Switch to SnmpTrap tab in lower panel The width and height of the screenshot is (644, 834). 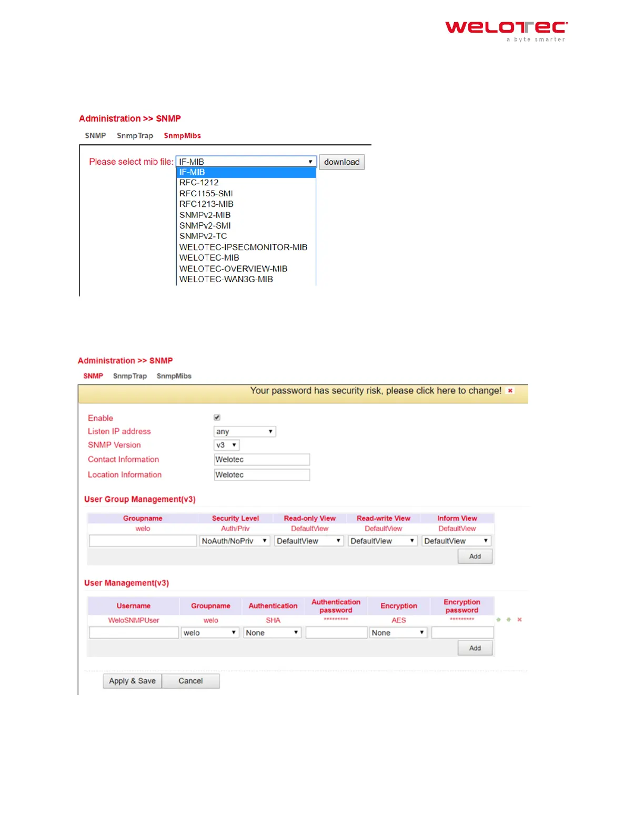[130, 376]
